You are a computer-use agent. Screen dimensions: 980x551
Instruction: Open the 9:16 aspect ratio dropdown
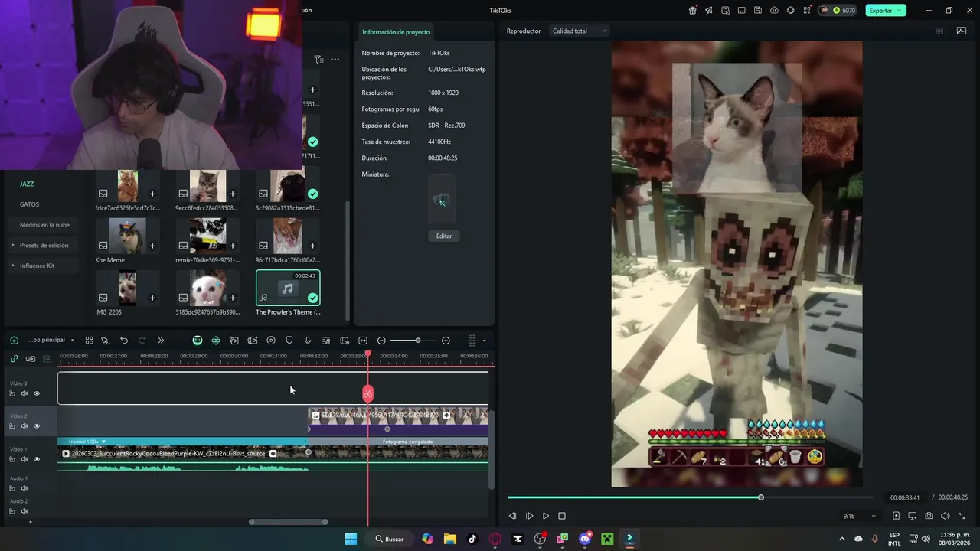(x=858, y=517)
